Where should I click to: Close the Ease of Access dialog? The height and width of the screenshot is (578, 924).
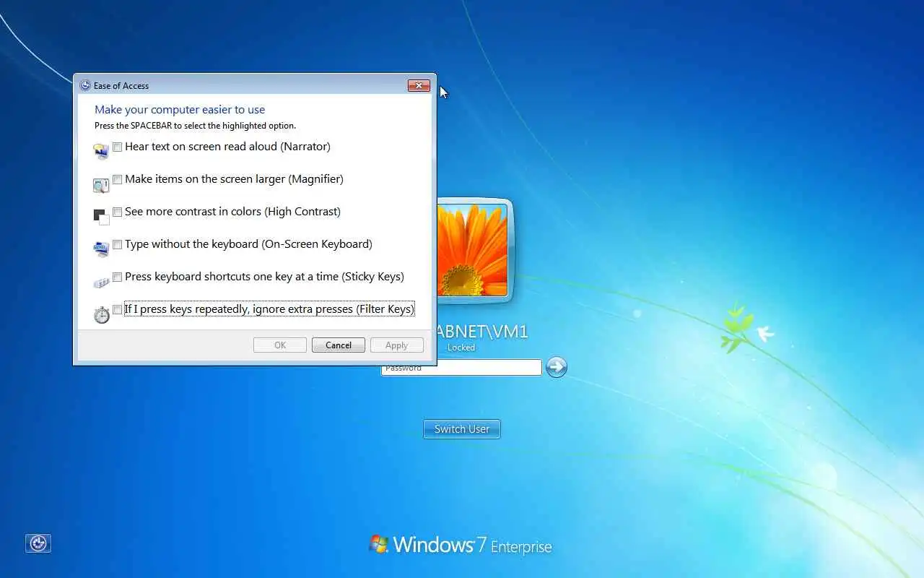pos(419,85)
